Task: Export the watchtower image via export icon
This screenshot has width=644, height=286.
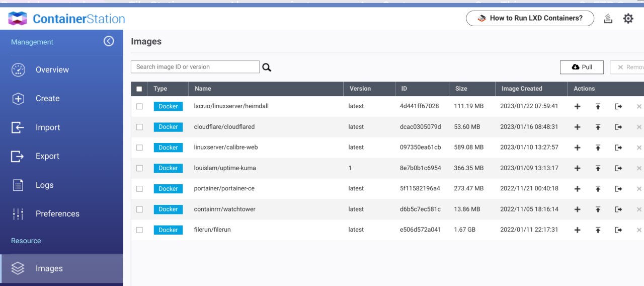Action: click(x=618, y=209)
